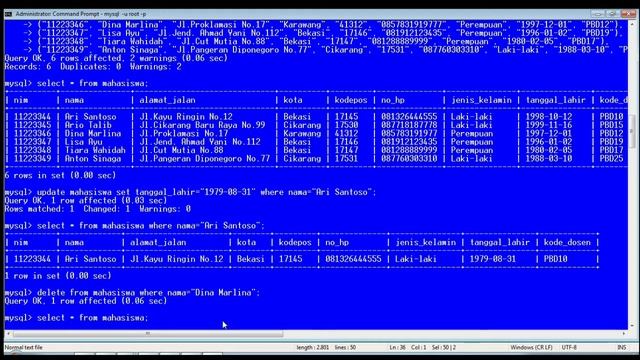The width and height of the screenshot is (640, 360).
Task: Click name cell 'Lisa Ayu' in the table
Action: (x=83, y=142)
